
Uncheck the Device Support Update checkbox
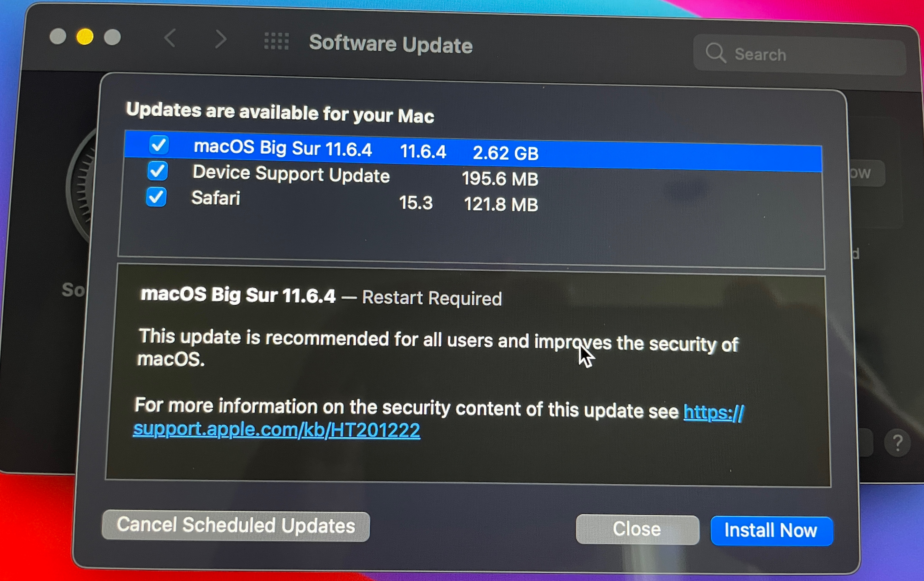pos(157,171)
